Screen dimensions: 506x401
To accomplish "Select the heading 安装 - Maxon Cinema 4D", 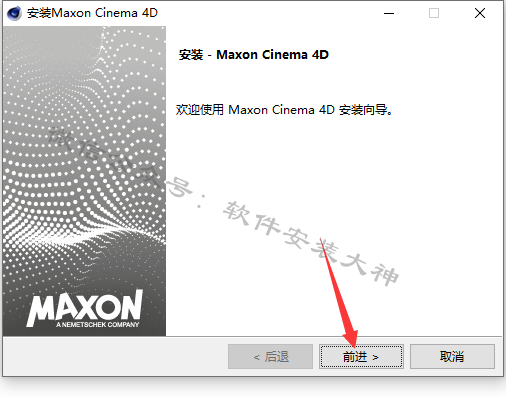I will [254, 55].
